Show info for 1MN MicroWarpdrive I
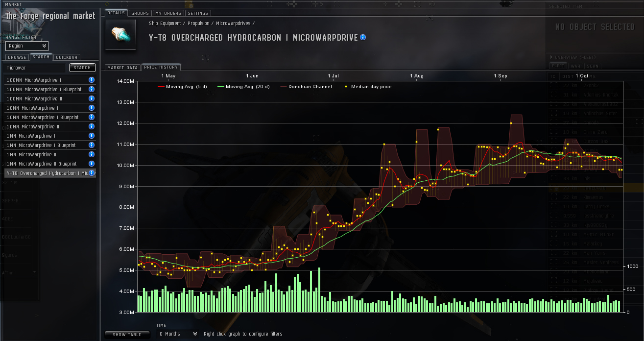This screenshot has height=341, width=644. click(x=92, y=136)
